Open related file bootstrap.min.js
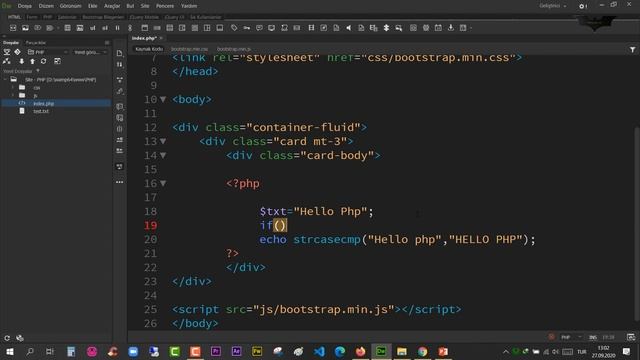This screenshot has height=360, width=640. (233, 49)
